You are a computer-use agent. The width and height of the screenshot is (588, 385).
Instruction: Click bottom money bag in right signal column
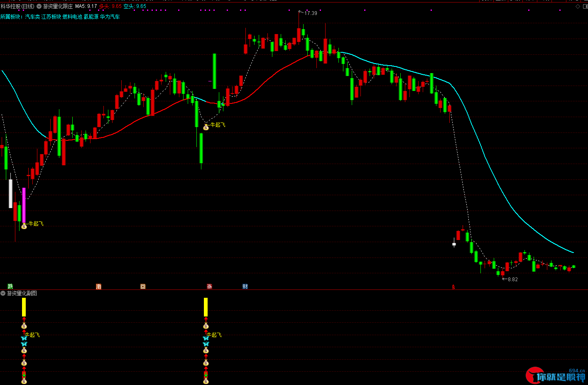point(206,381)
